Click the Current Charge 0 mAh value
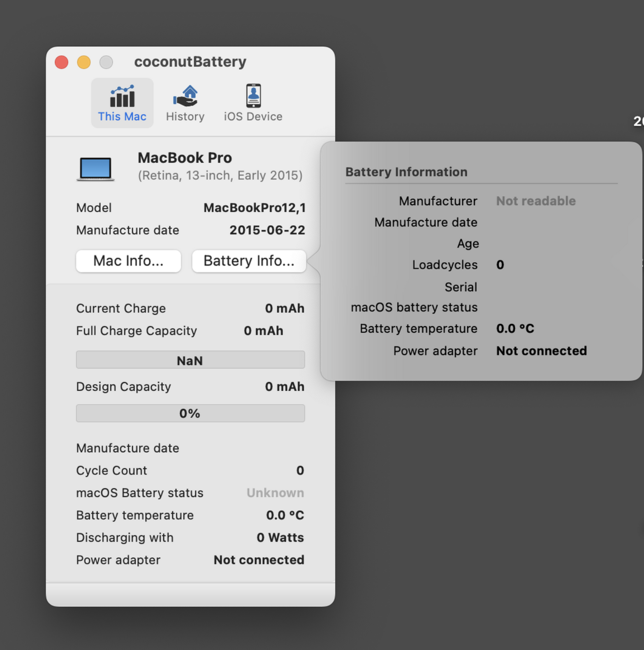The width and height of the screenshot is (644, 650). tap(285, 308)
